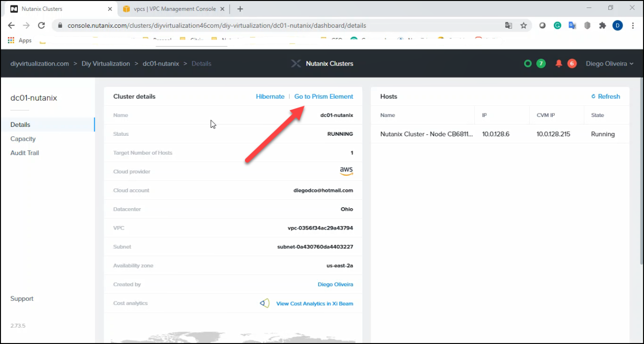Click the green tasks circle icon
The height and width of the screenshot is (344, 644).
tap(528, 63)
